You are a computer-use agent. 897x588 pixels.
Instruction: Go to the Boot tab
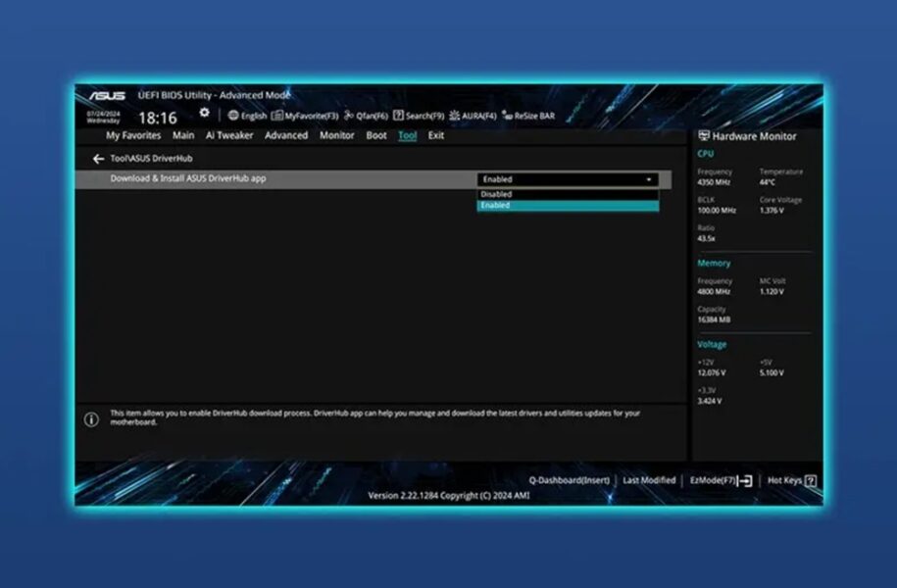pos(376,136)
